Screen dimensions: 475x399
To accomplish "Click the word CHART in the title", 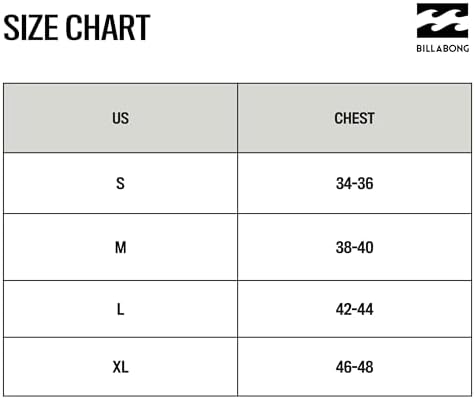I will click(x=108, y=28).
